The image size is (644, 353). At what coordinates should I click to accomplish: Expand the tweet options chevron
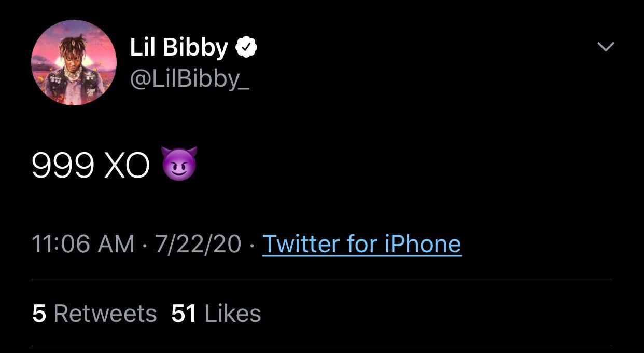coord(606,47)
